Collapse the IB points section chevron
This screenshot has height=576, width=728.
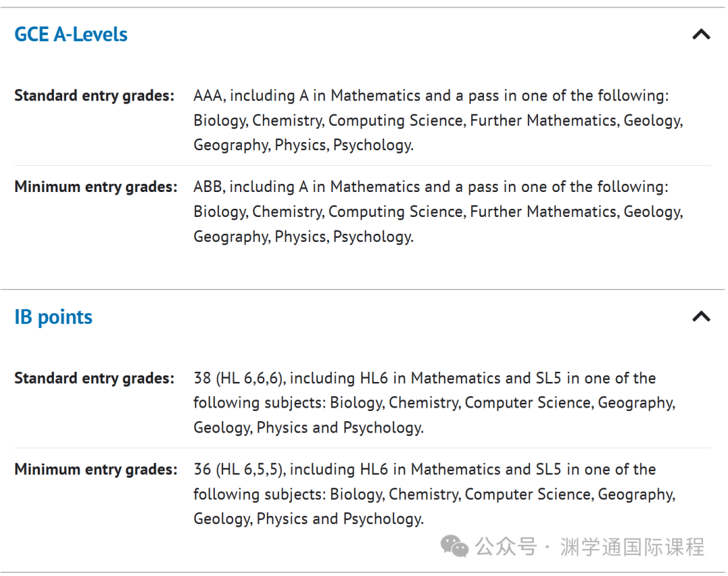[701, 317]
